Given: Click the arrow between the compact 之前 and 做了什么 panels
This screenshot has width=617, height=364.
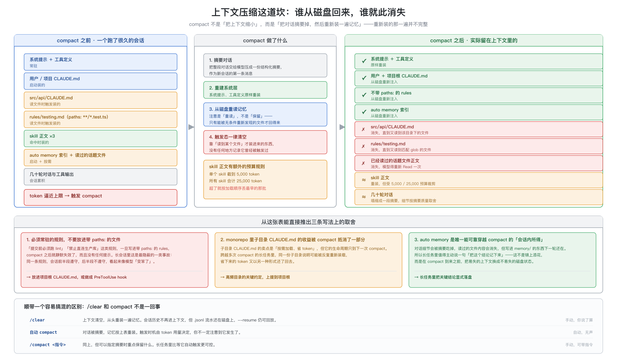Looking at the screenshot, I should click(x=191, y=127).
